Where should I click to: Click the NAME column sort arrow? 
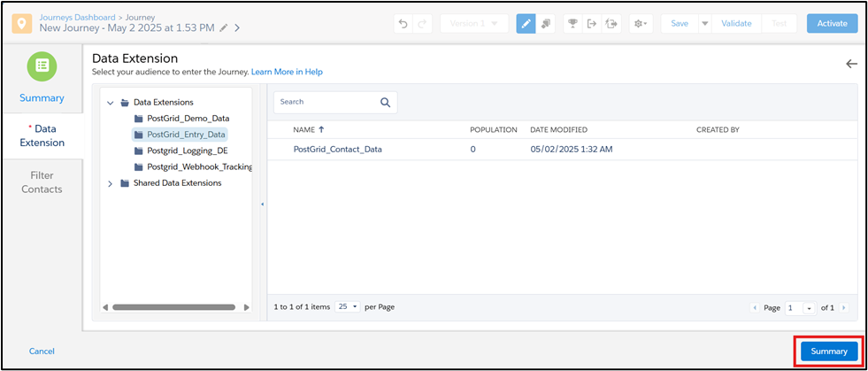point(321,129)
